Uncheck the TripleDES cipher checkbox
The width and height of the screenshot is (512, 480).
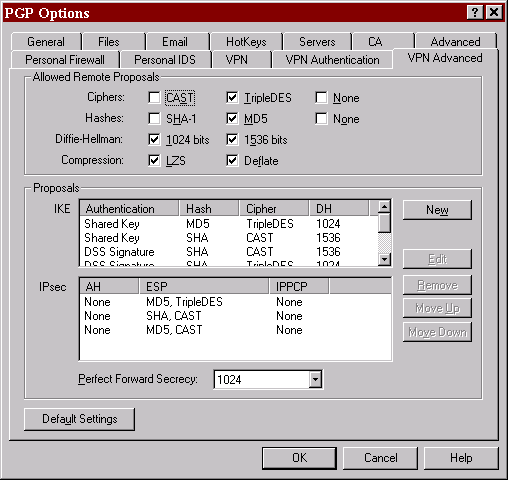pyautogui.click(x=232, y=98)
